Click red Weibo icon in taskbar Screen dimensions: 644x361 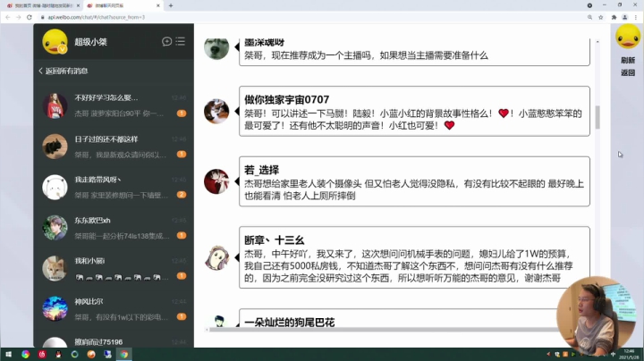pos(42,354)
